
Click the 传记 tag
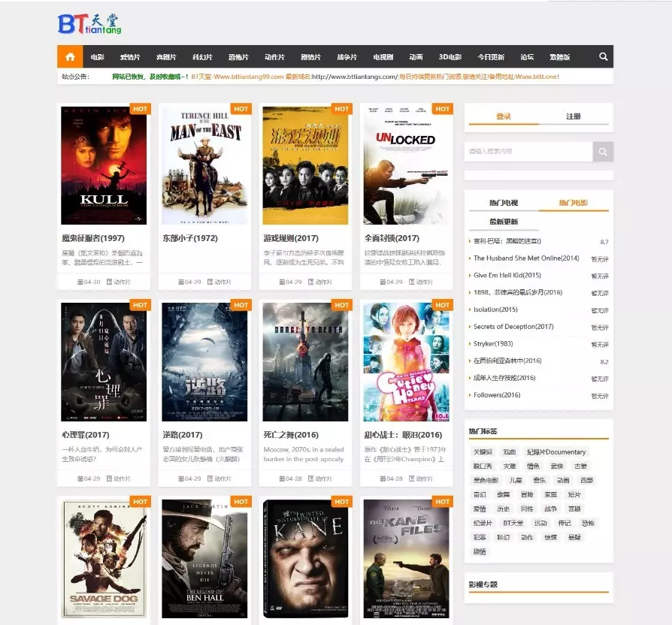565,523
